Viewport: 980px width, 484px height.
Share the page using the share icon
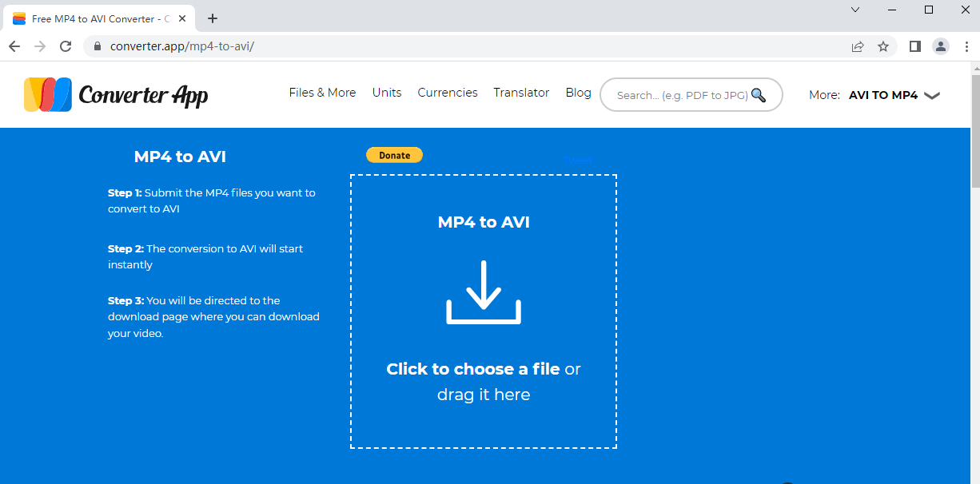coord(858,46)
